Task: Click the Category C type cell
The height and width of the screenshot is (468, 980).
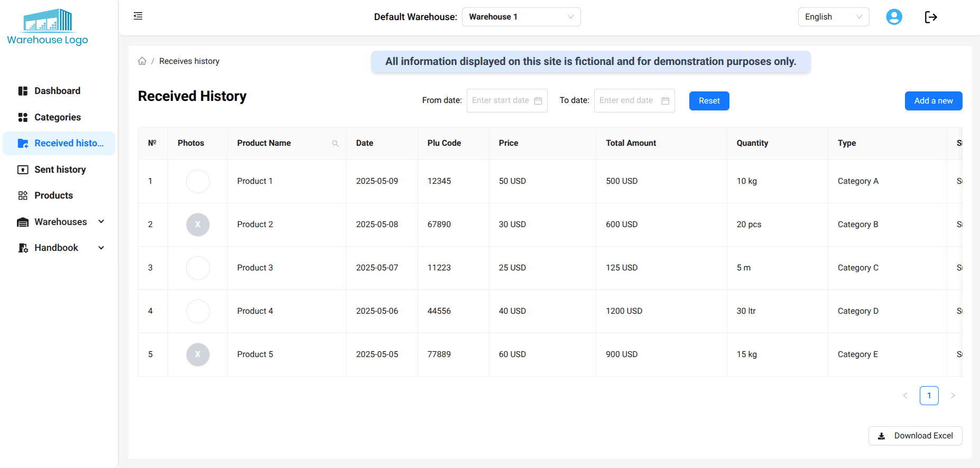Action: [x=887, y=268]
